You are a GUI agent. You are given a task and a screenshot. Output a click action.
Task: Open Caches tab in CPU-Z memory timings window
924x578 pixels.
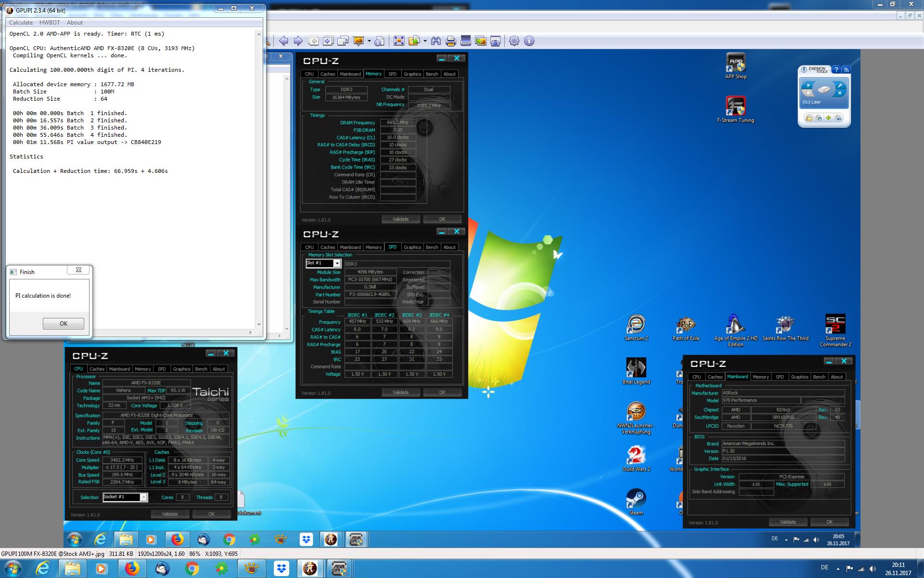(x=328, y=74)
